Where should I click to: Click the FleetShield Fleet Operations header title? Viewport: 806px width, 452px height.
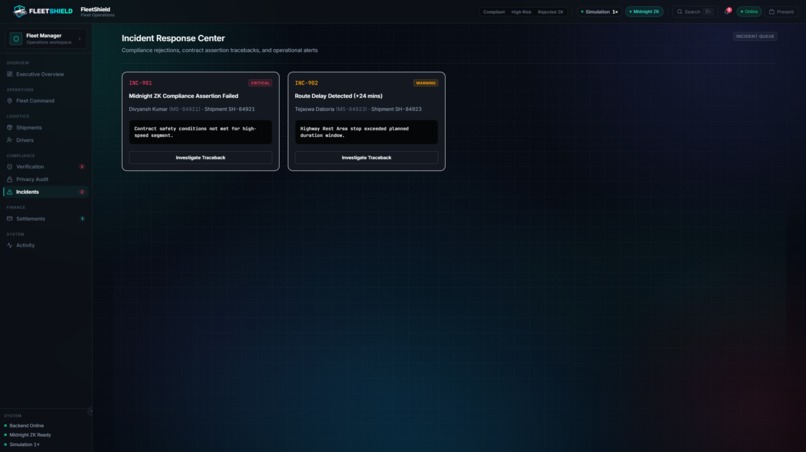coord(97,12)
